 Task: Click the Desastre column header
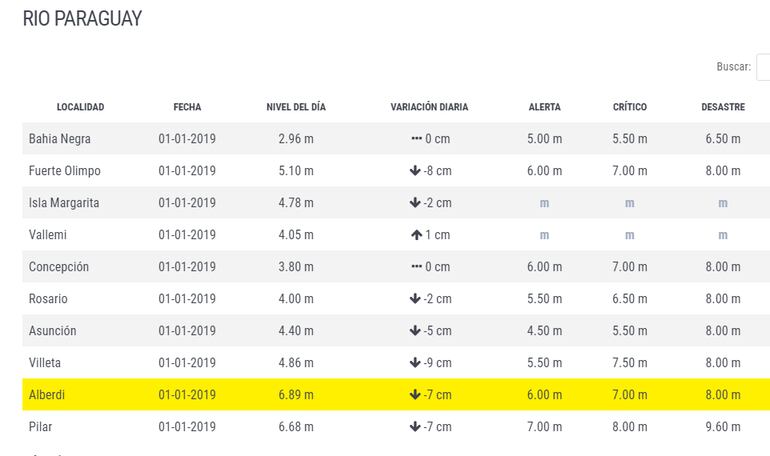coord(723,107)
